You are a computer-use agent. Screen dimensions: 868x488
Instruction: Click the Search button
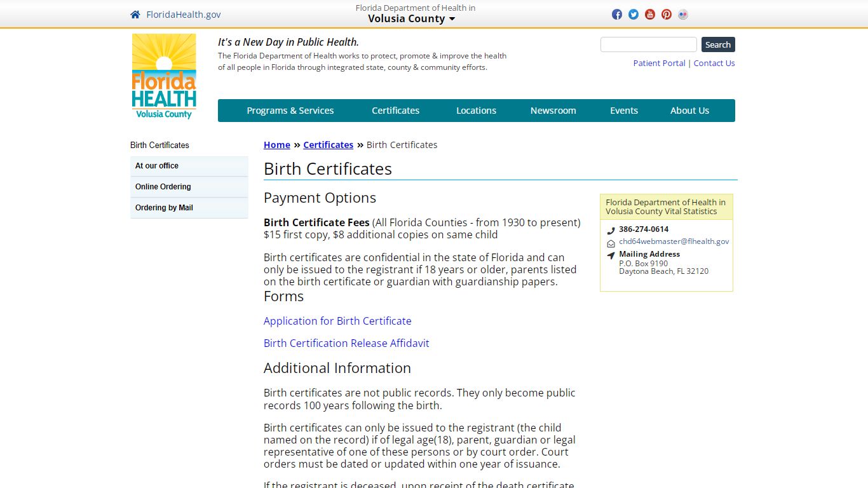tap(718, 44)
